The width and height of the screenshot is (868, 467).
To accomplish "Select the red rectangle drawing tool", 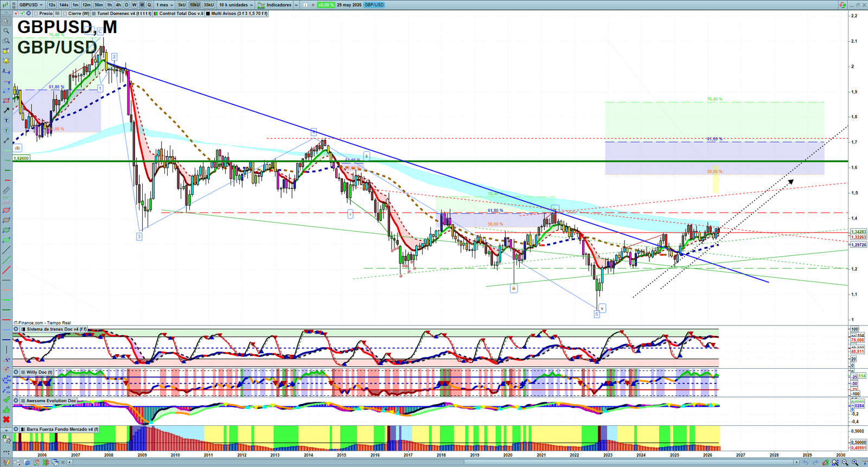I will coord(6,101).
